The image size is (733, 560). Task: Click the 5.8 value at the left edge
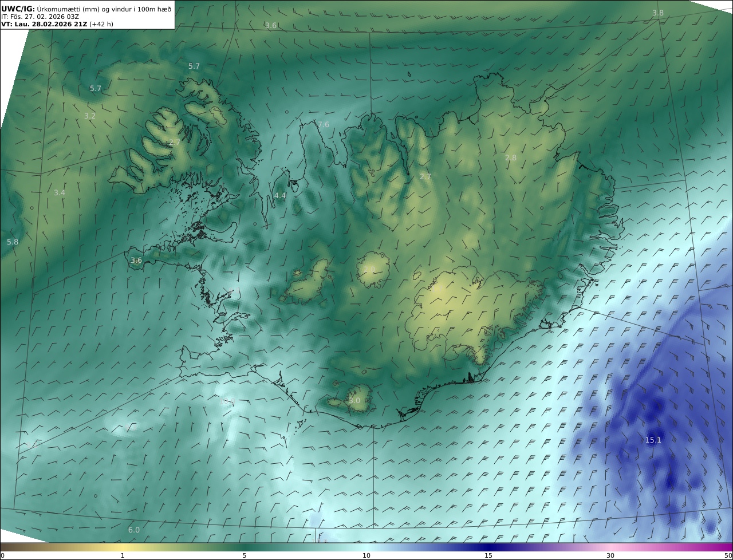[13, 242]
